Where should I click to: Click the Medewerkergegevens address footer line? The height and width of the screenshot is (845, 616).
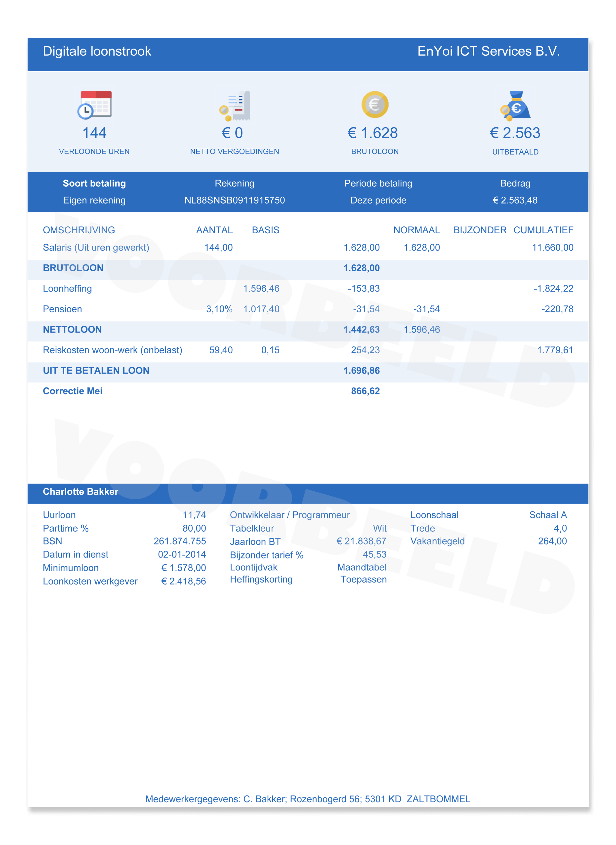[x=308, y=799]
